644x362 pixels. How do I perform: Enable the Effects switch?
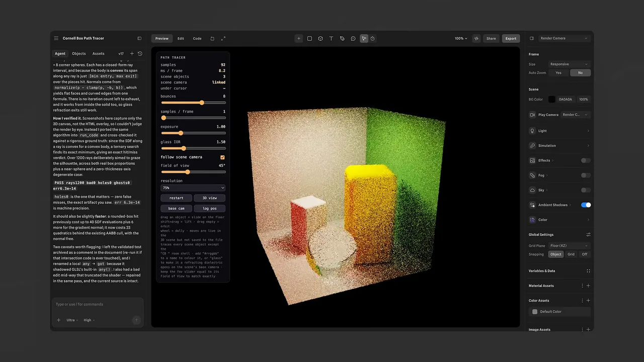pos(586,160)
